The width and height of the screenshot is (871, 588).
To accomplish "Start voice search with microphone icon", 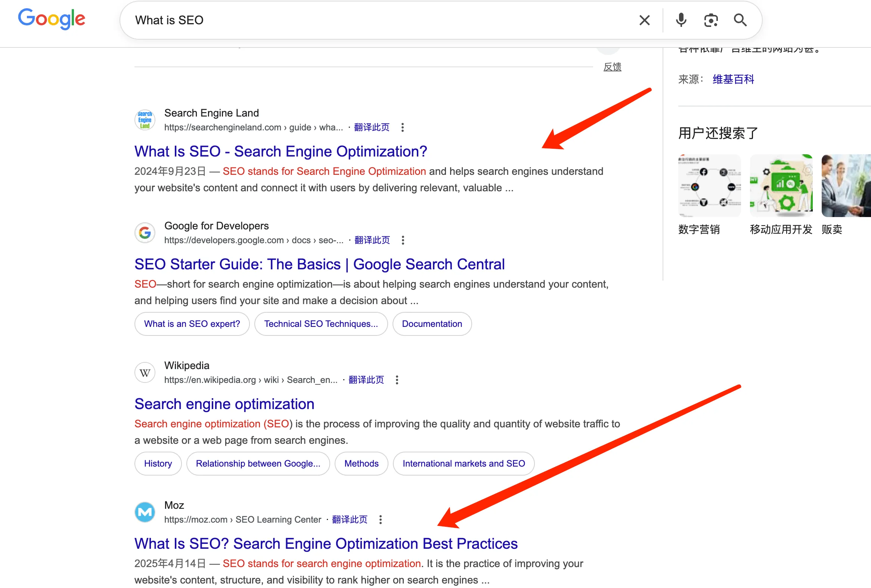I will coord(681,20).
